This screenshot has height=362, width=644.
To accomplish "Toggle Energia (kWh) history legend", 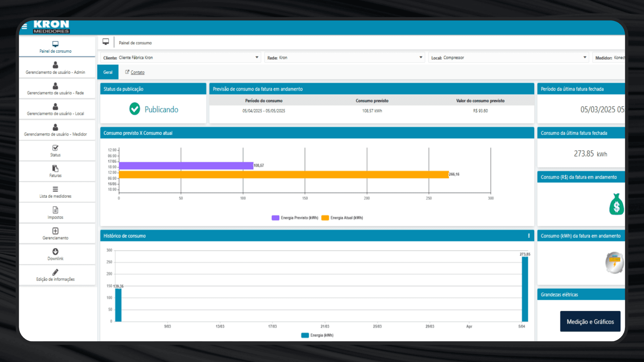I will (x=317, y=335).
